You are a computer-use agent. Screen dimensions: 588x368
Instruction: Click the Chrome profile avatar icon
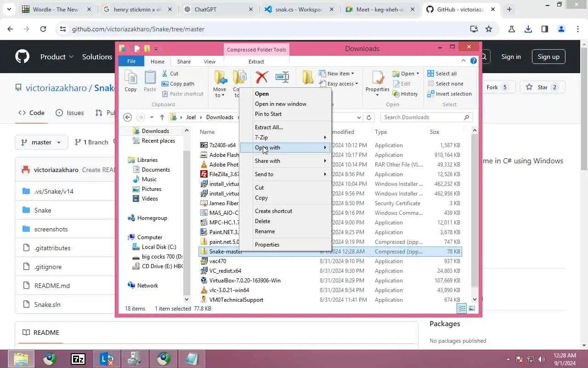[561, 29]
